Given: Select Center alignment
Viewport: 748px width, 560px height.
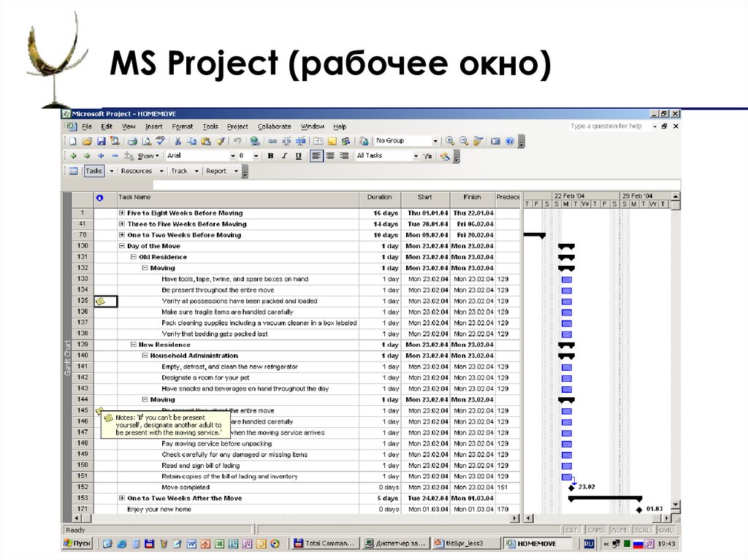Looking at the screenshot, I should pyautogui.click(x=330, y=156).
